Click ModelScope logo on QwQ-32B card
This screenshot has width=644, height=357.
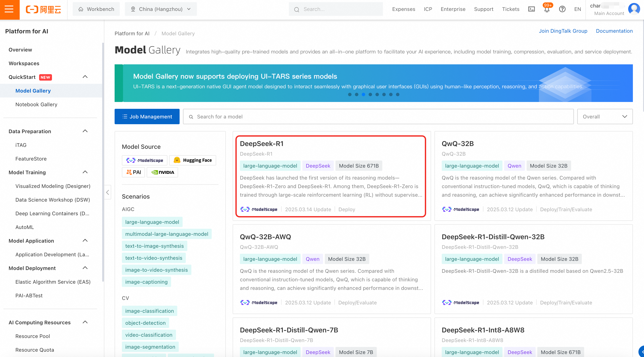pyautogui.click(x=461, y=209)
